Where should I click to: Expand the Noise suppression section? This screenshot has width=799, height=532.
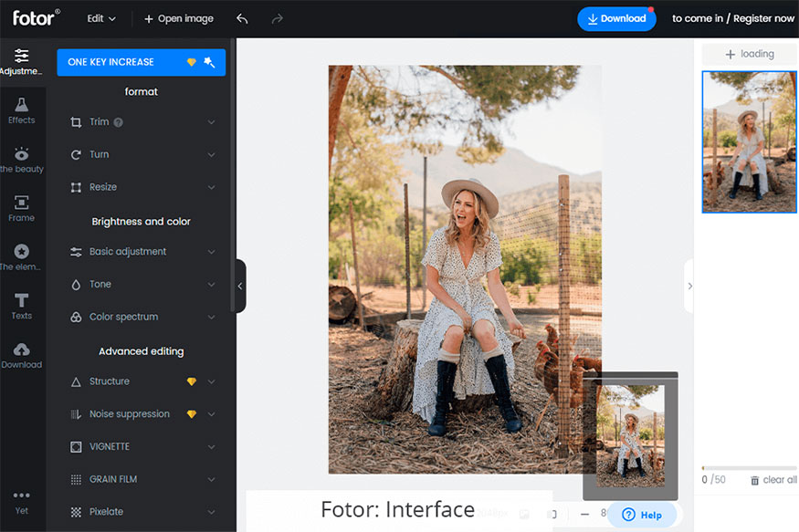tap(211, 414)
